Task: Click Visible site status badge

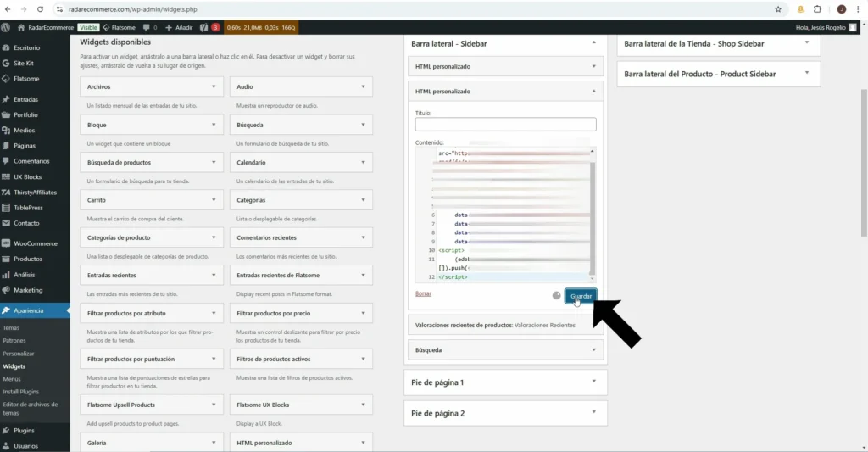Action: pos(88,27)
